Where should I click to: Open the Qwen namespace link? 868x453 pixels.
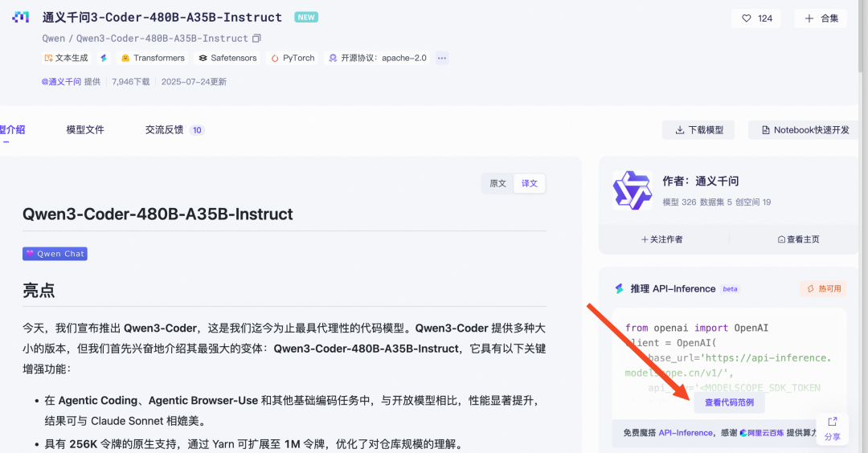pos(54,39)
